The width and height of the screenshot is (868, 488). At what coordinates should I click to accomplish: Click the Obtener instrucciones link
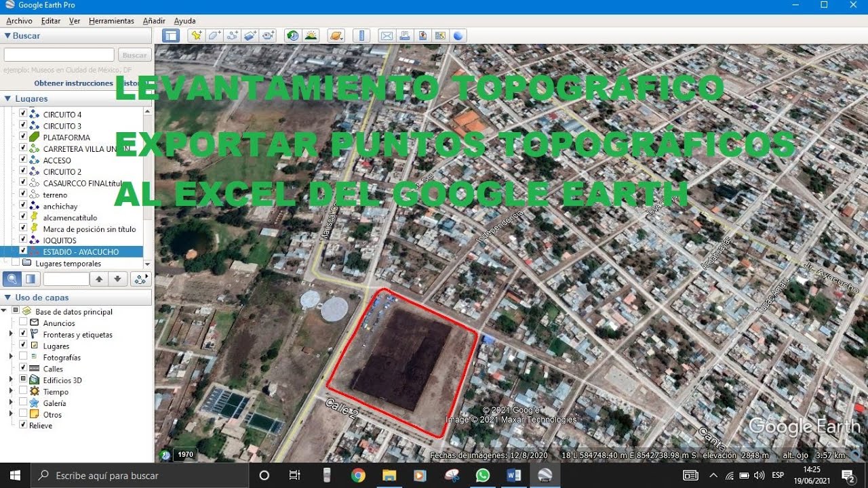point(73,83)
